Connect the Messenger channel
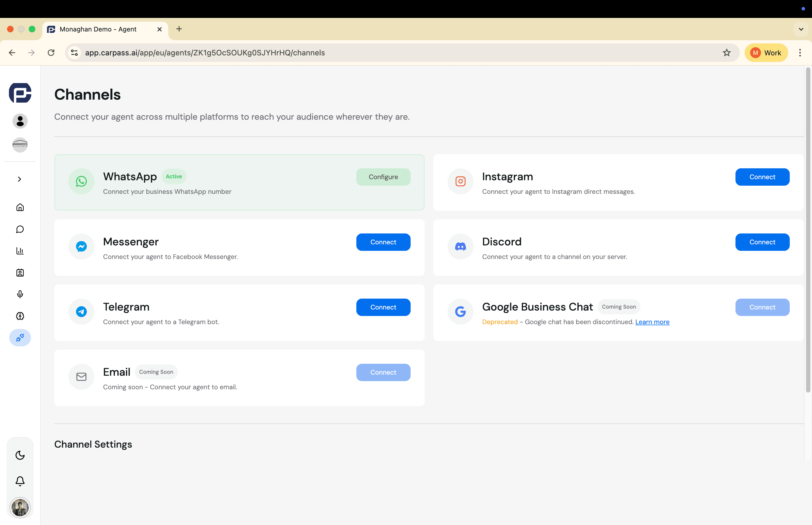Screen dimensions: 812x525 click(x=383, y=242)
